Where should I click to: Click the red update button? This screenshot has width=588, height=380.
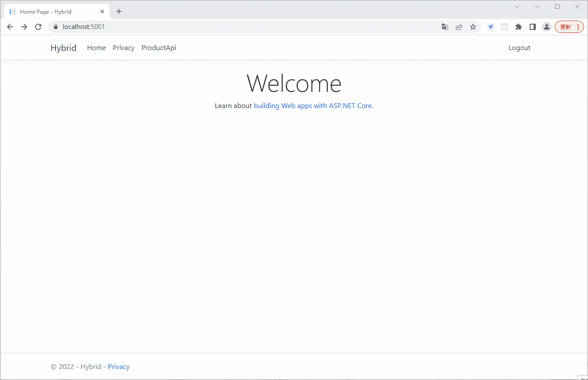[x=569, y=27]
